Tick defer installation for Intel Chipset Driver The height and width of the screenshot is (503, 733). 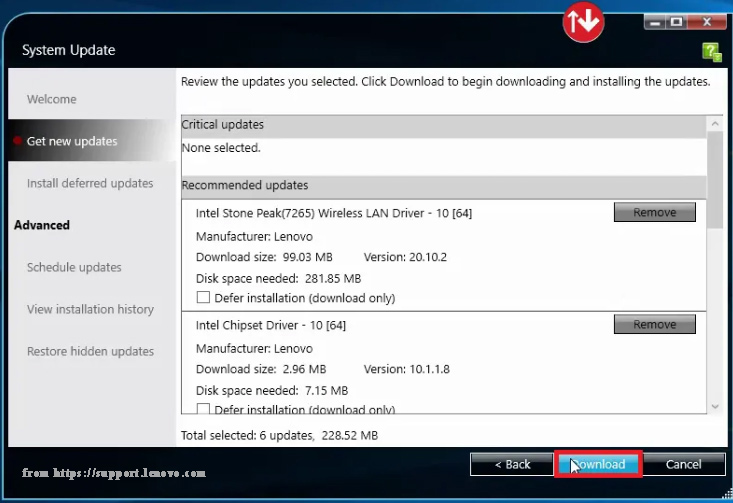pos(203,409)
